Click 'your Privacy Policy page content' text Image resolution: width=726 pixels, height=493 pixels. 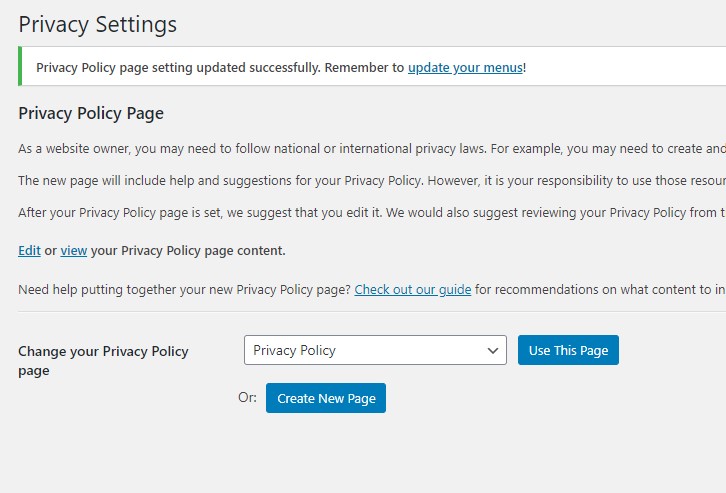coord(188,250)
